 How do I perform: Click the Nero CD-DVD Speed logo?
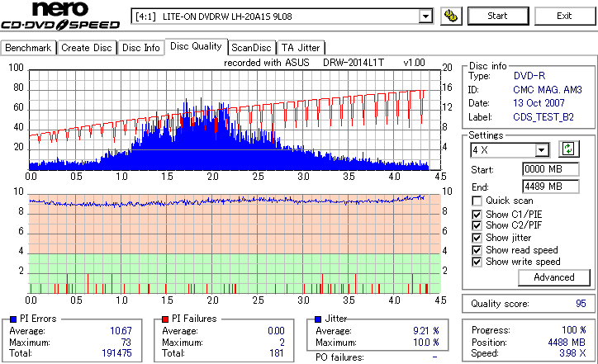60,16
